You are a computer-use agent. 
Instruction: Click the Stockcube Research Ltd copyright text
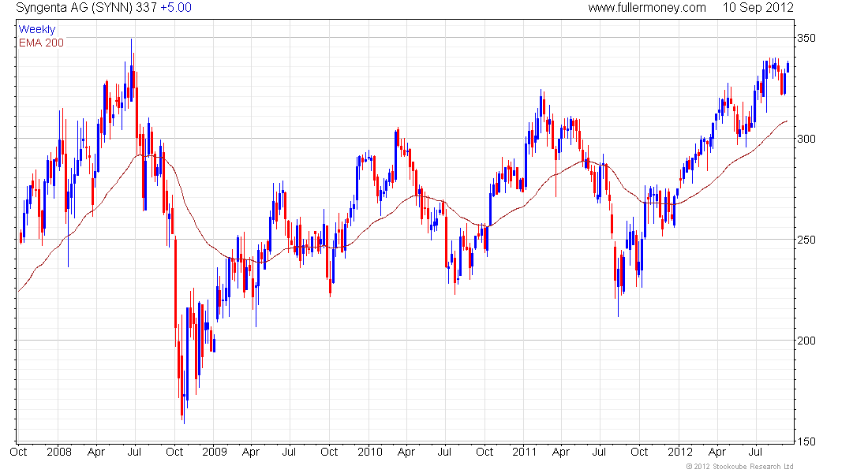tap(739, 467)
